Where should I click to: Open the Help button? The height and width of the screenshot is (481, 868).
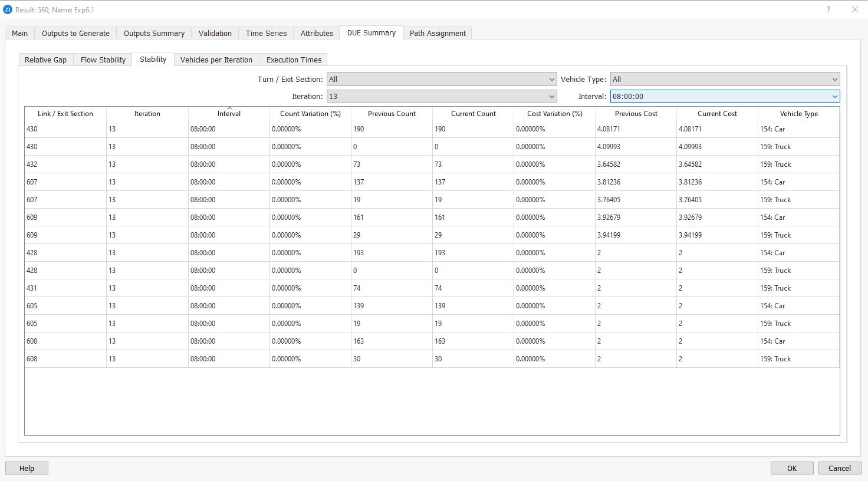[x=27, y=467]
